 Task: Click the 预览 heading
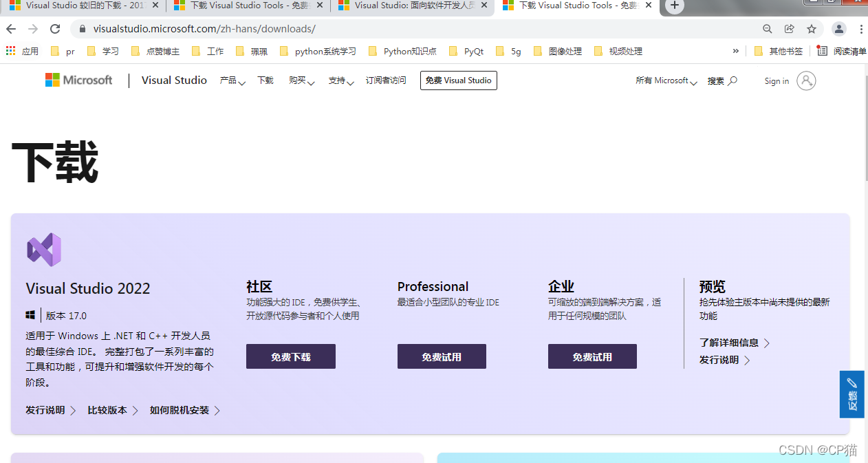(x=713, y=286)
